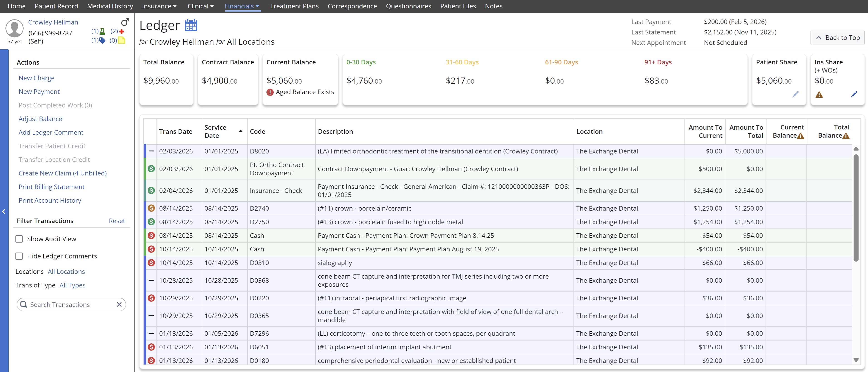Click the yellow sticky note icon
The width and height of the screenshot is (868, 372).
(x=122, y=40)
